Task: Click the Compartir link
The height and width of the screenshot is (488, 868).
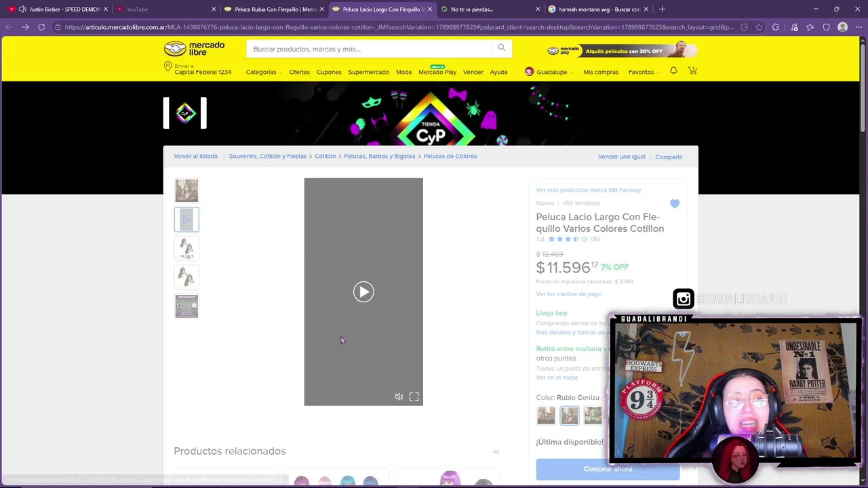Action: point(669,157)
